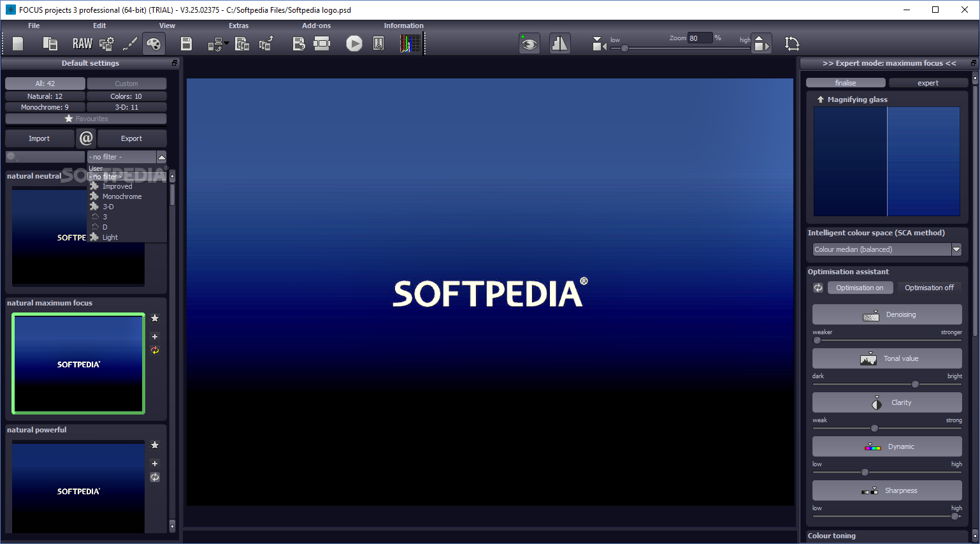Choose 3-D in filter list
The image size is (980, 544).
[x=127, y=207]
